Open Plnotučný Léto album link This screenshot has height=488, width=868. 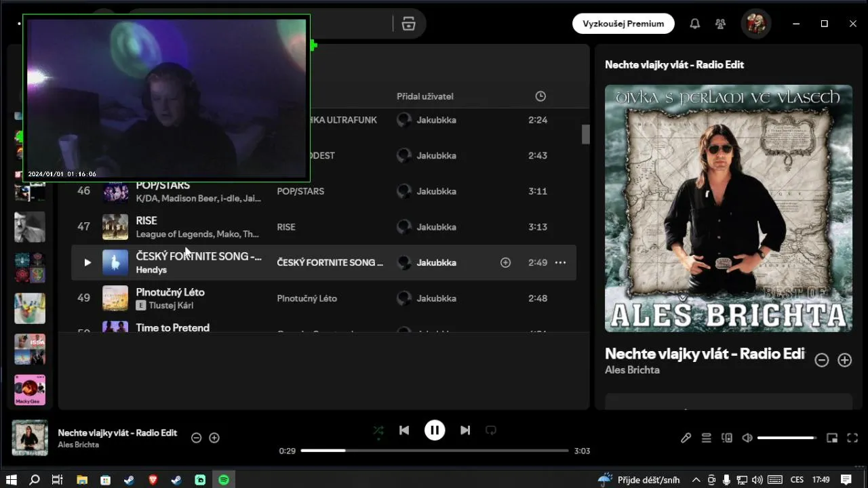pyautogui.click(x=307, y=298)
